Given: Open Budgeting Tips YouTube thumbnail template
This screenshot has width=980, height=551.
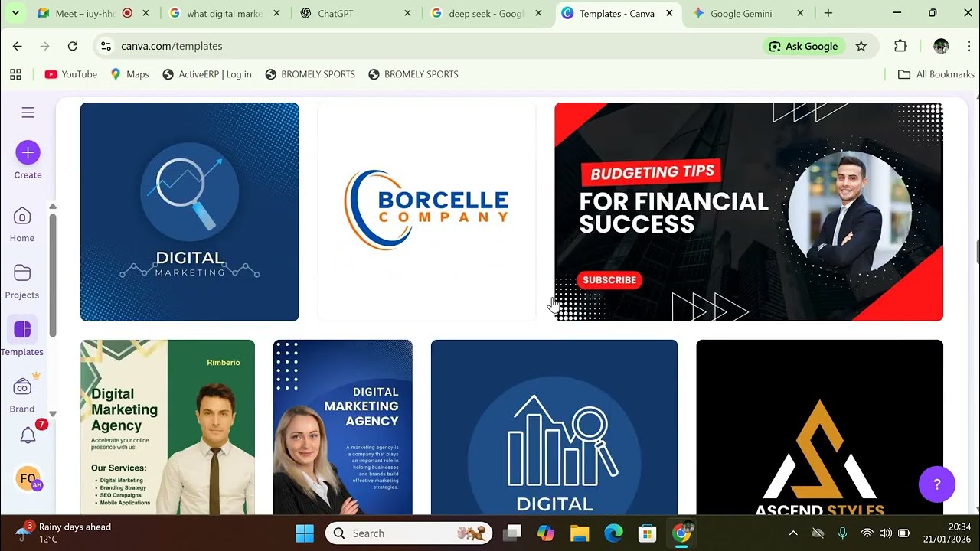Looking at the screenshot, I should [x=749, y=212].
